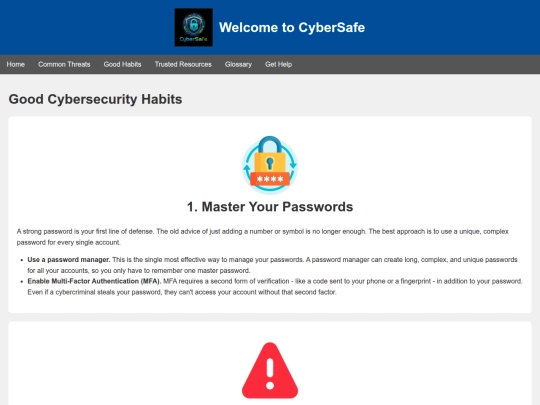
Task: Click 'Enable Multi-Factor Authentication (MFA)' bold text
Action: (94, 281)
